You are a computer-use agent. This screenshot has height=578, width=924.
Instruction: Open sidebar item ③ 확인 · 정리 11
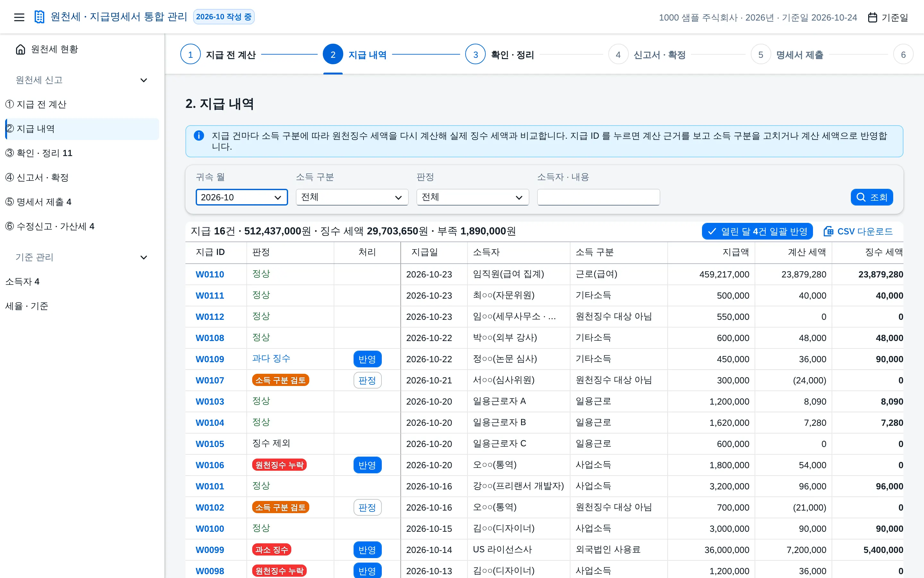pos(82,153)
